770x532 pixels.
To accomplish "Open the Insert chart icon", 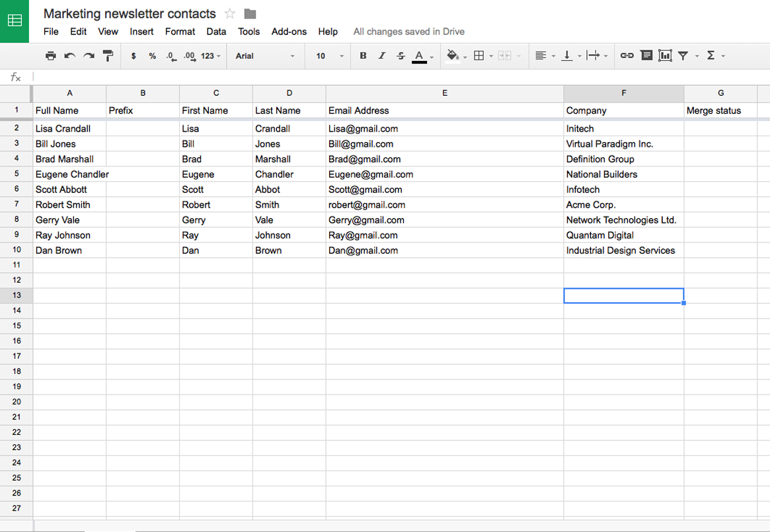I will coord(665,56).
